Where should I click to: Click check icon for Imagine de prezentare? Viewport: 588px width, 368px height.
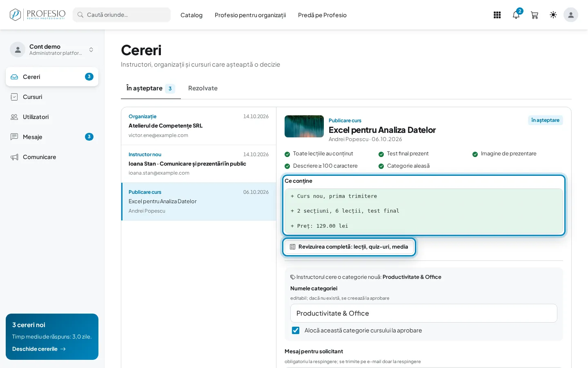(x=475, y=154)
